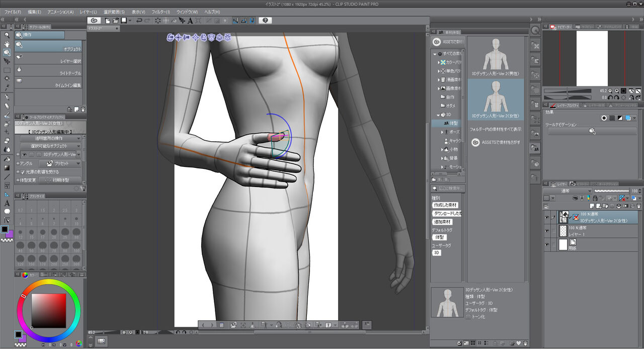Toggle トーン化 checkbox
The image size is (644, 362).
[468, 317]
